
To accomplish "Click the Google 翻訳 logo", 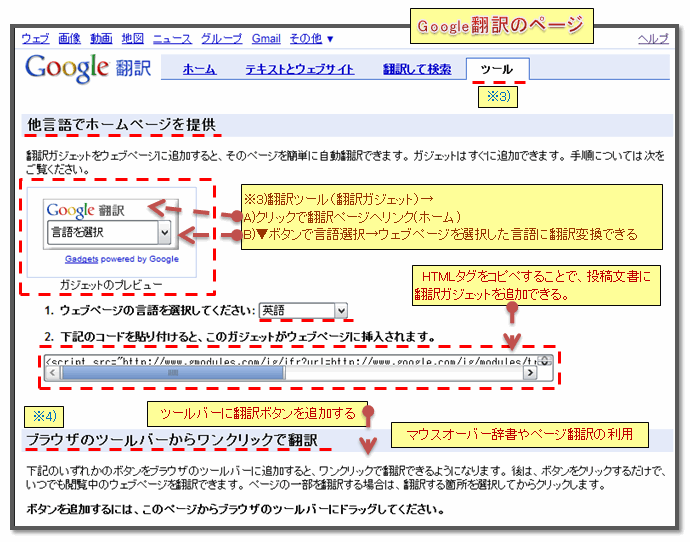I will click(x=88, y=68).
